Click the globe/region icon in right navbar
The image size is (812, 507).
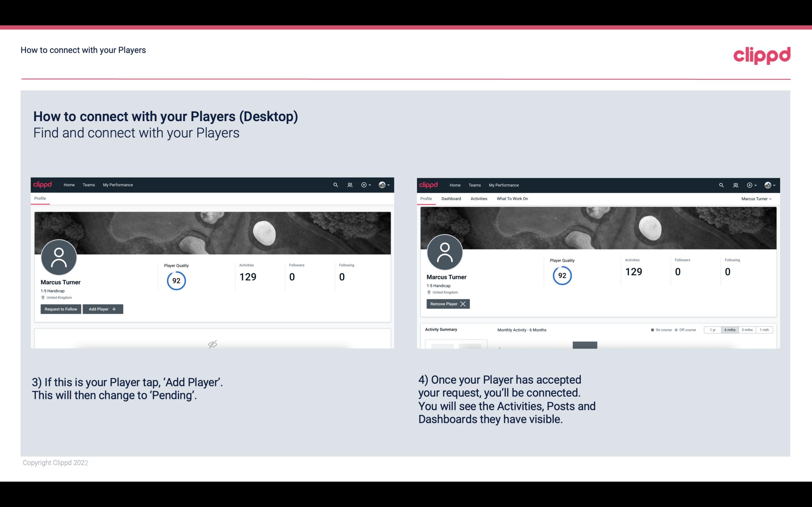767,184
